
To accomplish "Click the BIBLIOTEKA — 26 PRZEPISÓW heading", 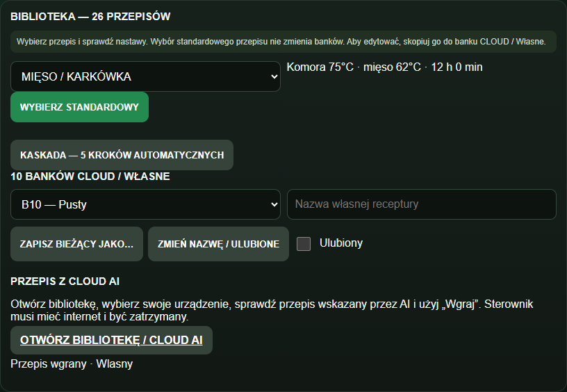I will 90,16.
